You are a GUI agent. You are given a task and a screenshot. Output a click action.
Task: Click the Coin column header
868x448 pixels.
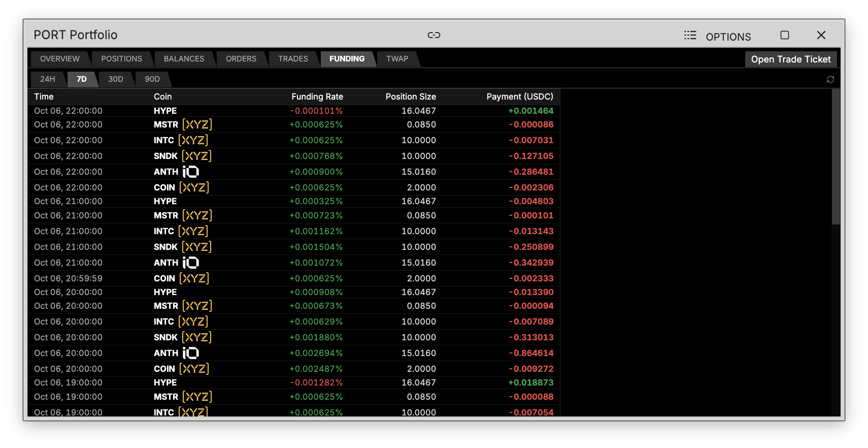(162, 97)
